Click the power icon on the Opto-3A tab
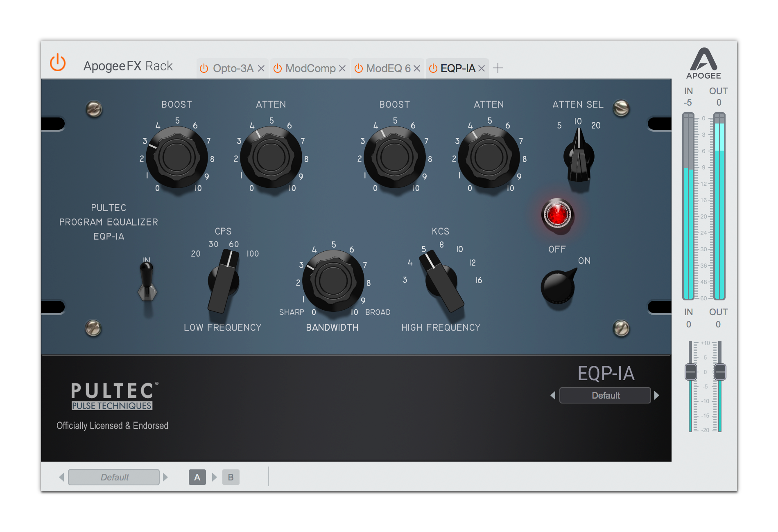The width and height of the screenshot is (778, 532). click(x=204, y=68)
